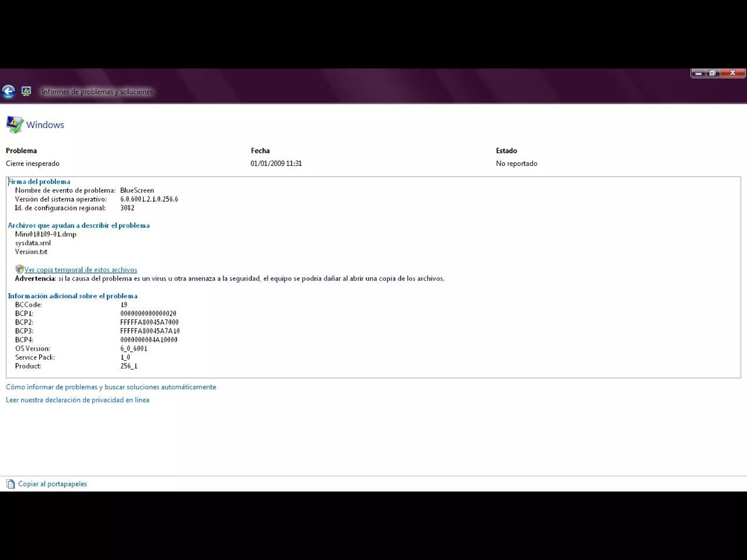The image size is (747, 560).
Task: Open Leer nuestra declaración de privacidad link
Action: click(x=77, y=400)
